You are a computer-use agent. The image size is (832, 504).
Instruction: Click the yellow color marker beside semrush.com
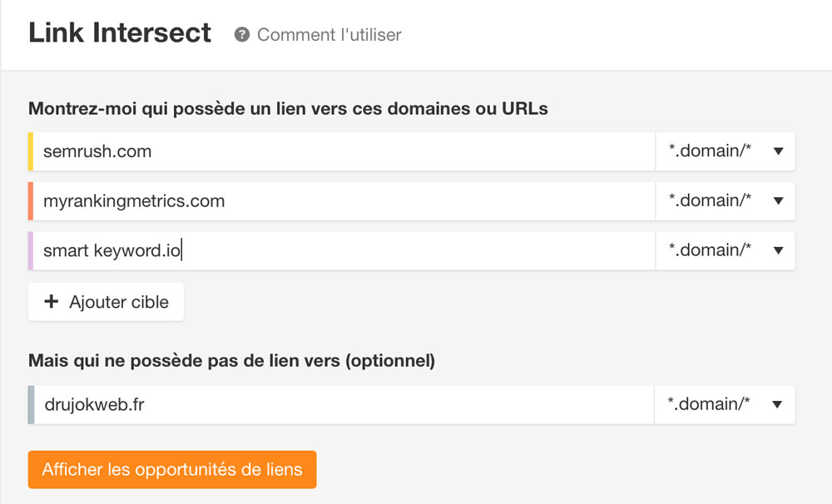point(31,151)
